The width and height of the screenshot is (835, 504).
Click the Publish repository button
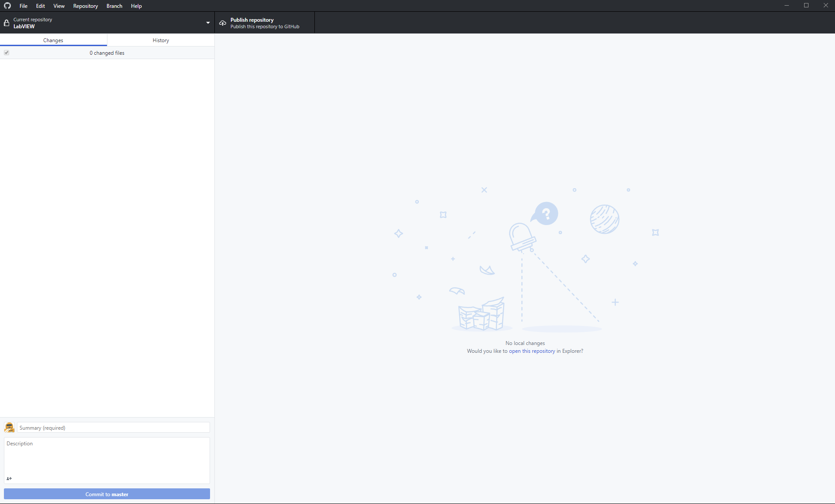pyautogui.click(x=264, y=23)
